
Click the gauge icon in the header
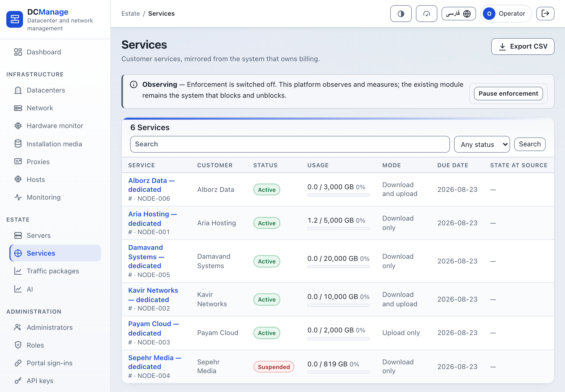coord(426,14)
